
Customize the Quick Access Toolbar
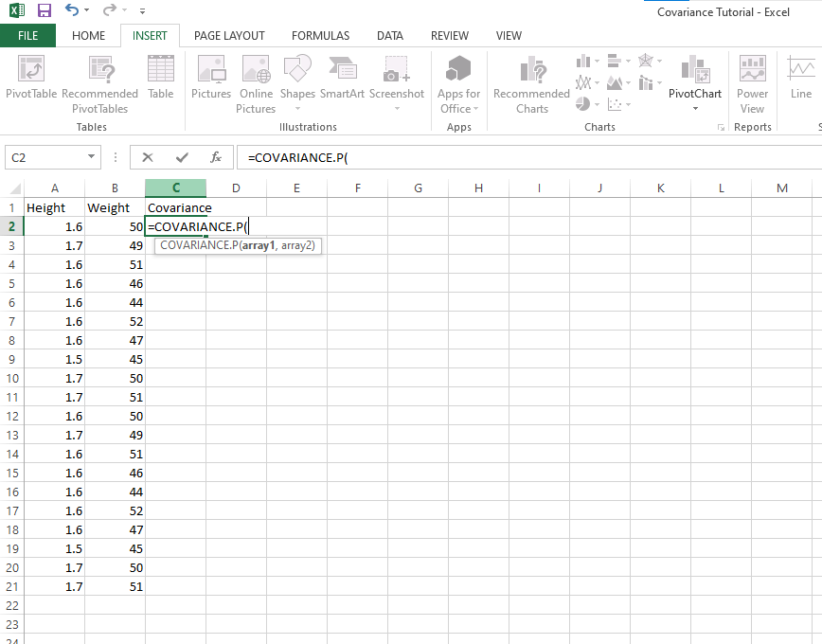142,10
